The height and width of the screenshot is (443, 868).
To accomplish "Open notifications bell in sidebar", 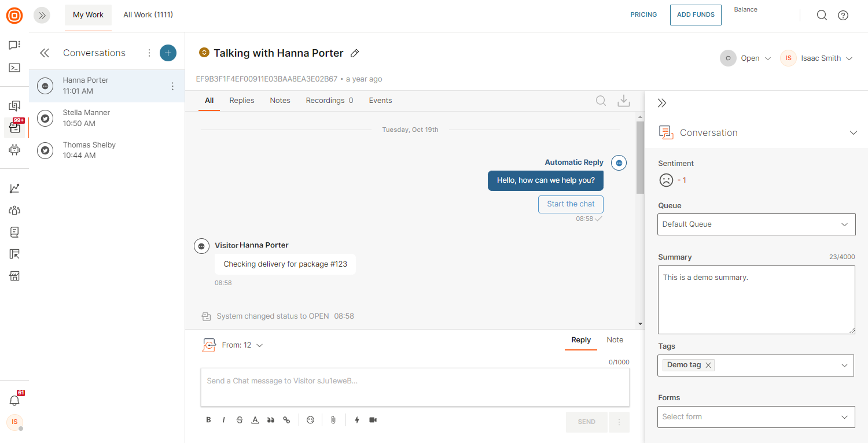I will click(14, 400).
